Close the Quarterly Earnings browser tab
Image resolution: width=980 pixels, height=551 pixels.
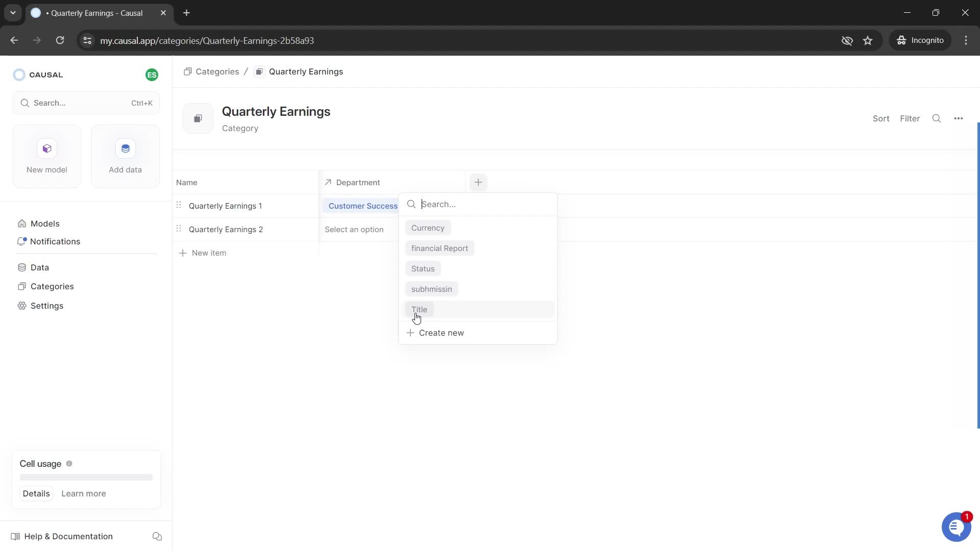[x=163, y=13]
